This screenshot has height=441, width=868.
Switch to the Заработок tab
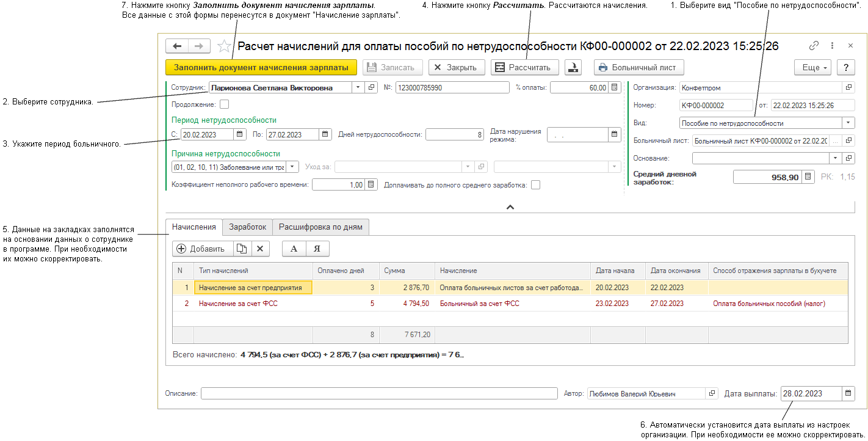[x=247, y=227]
